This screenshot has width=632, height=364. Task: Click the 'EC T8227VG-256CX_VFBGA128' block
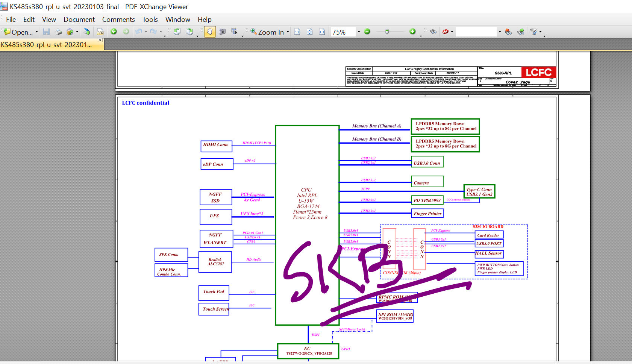(x=308, y=351)
